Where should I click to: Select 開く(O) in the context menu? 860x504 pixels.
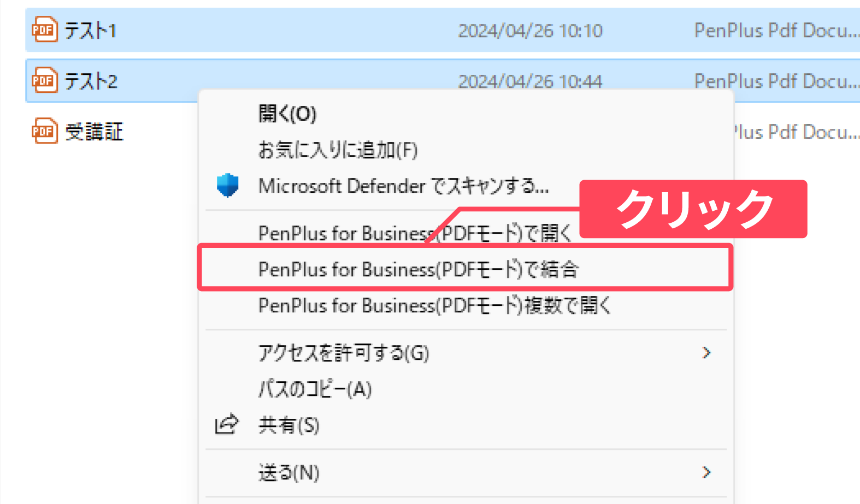pyautogui.click(x=287, y=114)
